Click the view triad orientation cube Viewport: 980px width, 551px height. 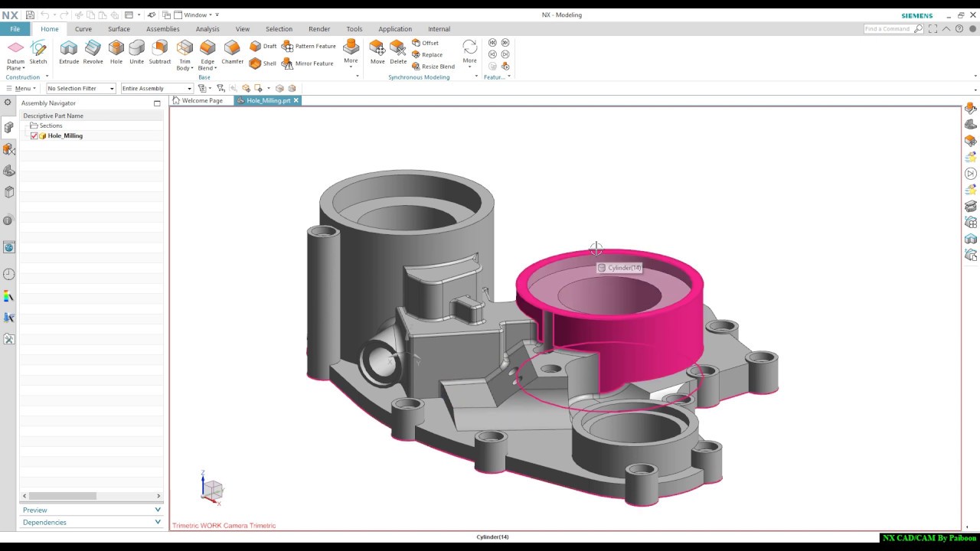tap(211, 488)
